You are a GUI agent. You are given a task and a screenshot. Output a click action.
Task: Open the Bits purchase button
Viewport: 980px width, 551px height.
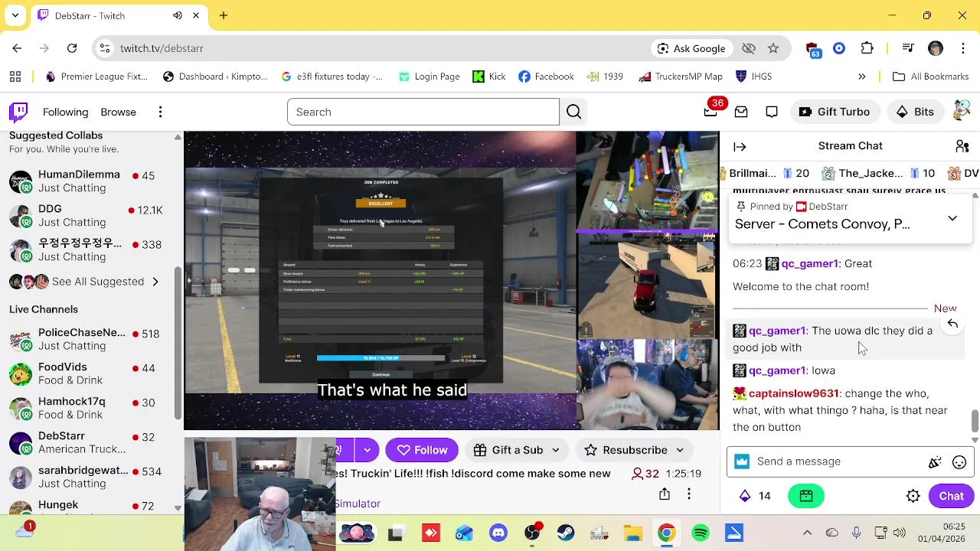coord(915,112)
